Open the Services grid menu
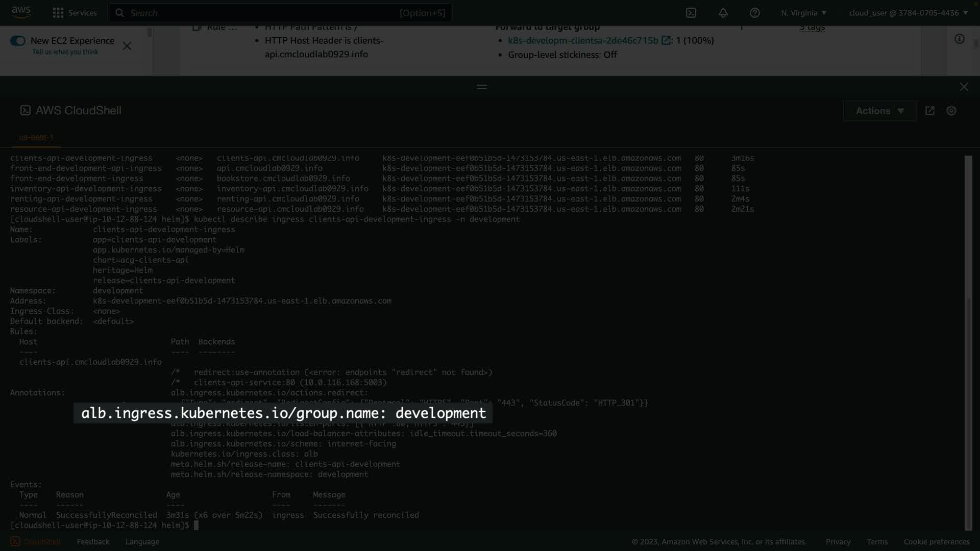Image resolution: width=980 pixels, height=551 pixels. (x=58, y=13)
